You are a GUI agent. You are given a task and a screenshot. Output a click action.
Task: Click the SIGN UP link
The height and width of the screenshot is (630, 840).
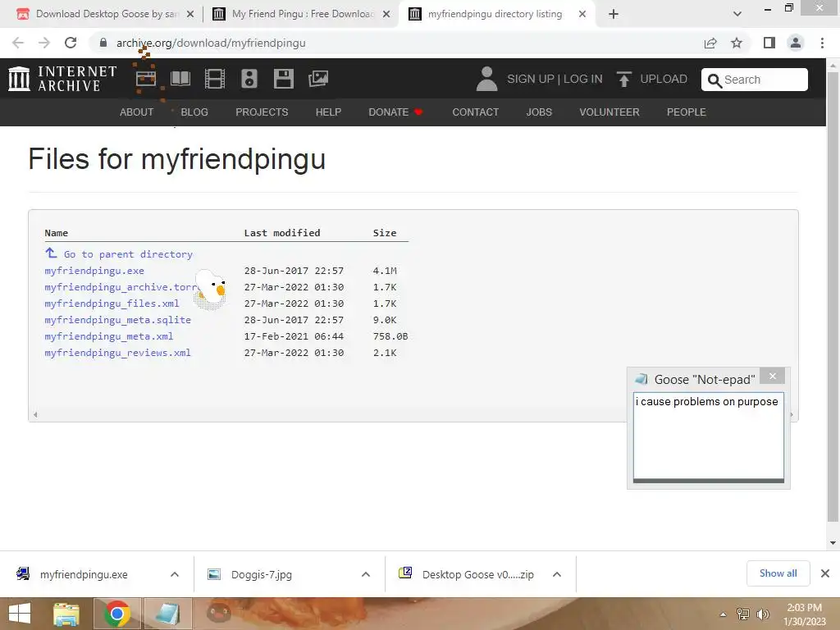[531, 79]
